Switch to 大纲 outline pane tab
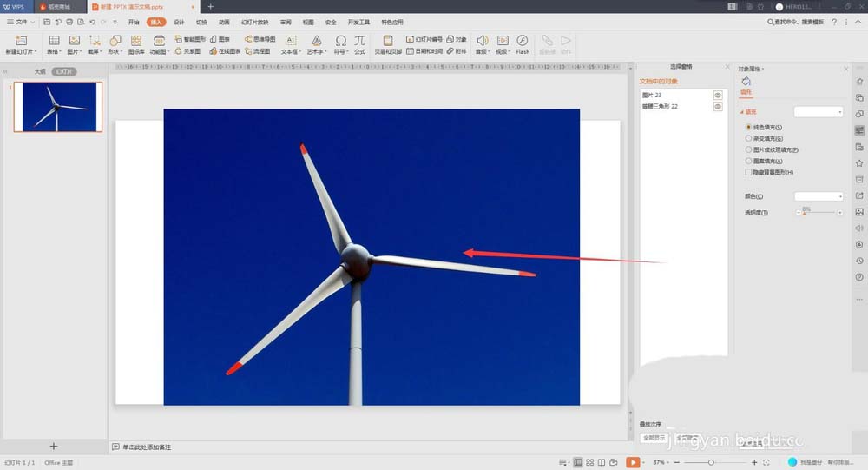 click(40, 71)
